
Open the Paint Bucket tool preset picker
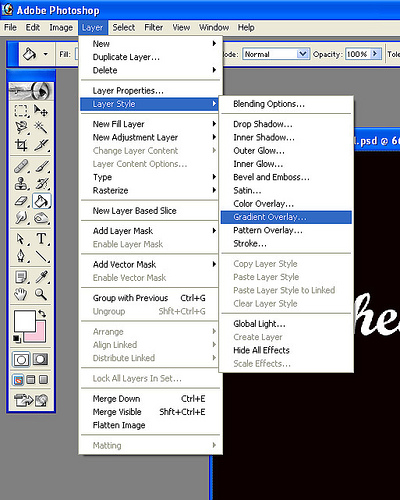(46, 54)
